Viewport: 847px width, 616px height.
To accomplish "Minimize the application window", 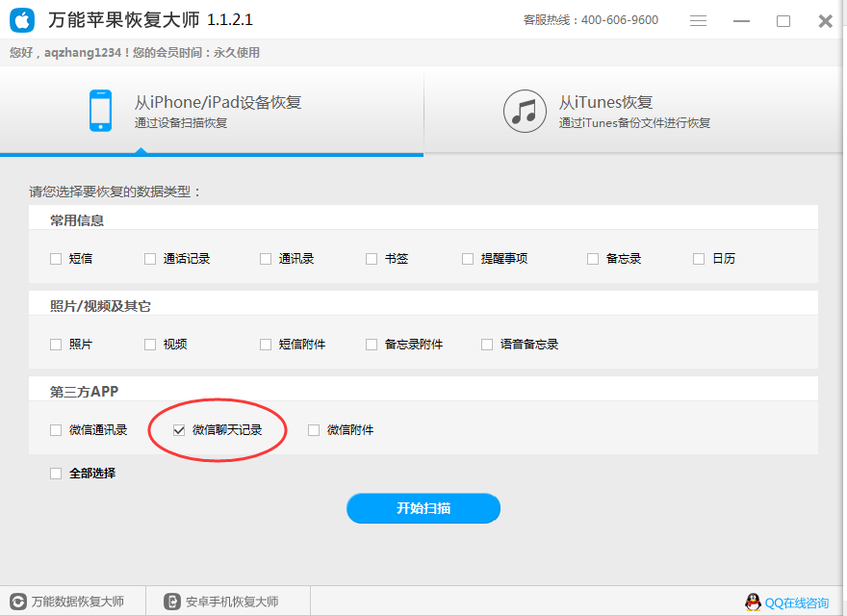I will tap(740, 21).
